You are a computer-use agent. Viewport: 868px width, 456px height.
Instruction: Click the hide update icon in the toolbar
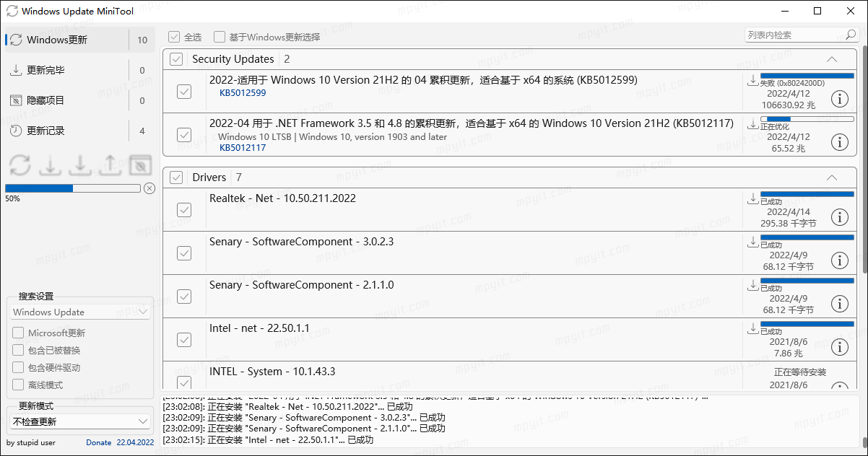point(139,165)
